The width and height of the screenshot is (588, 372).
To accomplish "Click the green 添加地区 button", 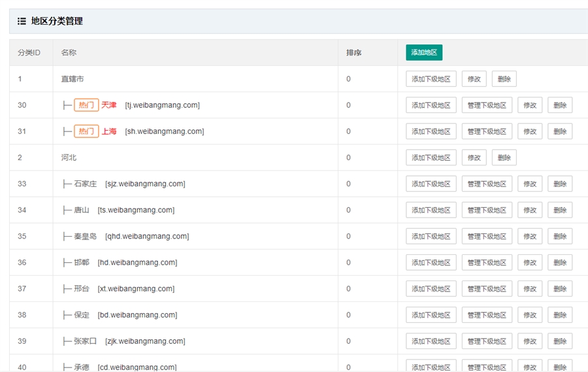I will (x=424, y=52).
